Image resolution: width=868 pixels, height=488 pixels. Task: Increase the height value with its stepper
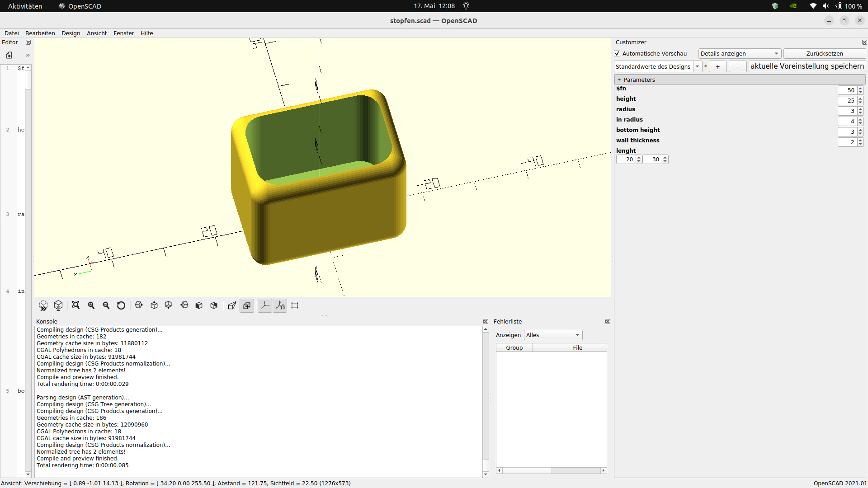click(860, 99)
